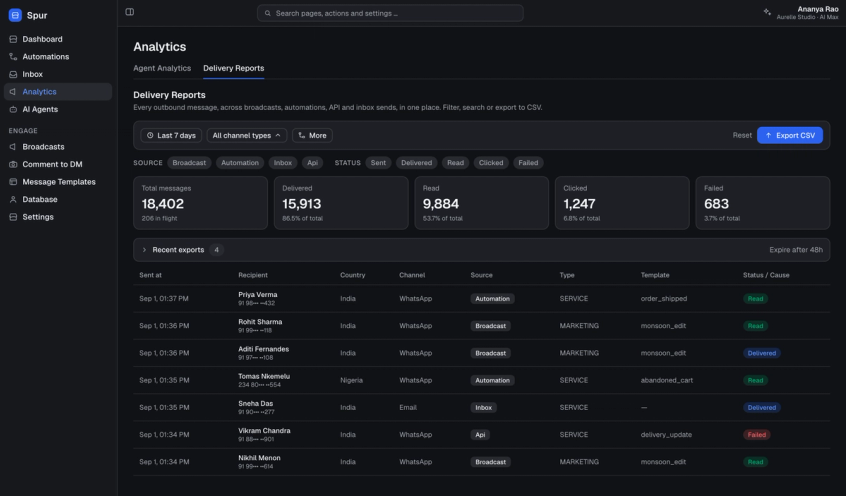Click the Inbox source badge on Sneha Das row
Screen dimensions: 846x496
(483, 407)
